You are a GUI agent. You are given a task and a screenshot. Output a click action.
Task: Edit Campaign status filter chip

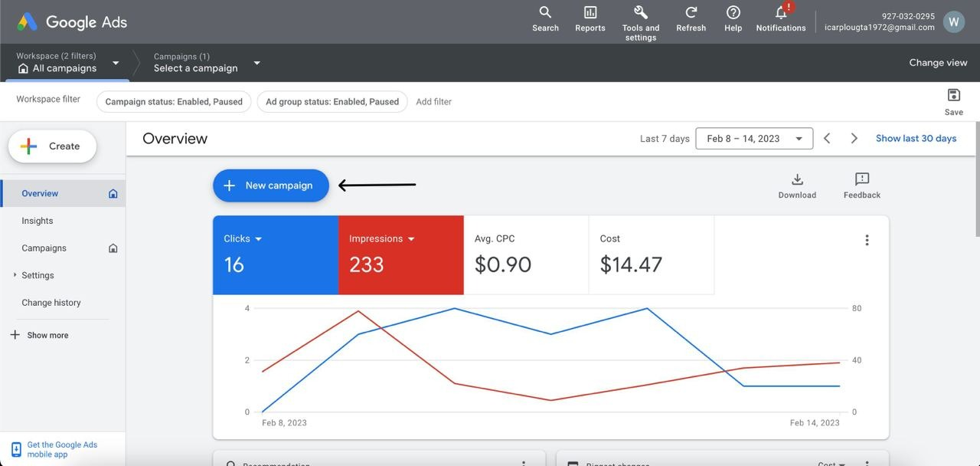[174, 101]
